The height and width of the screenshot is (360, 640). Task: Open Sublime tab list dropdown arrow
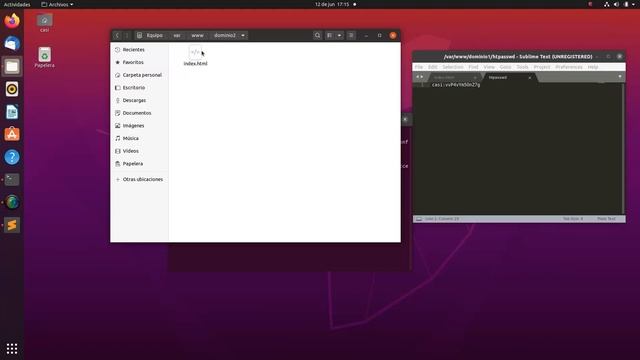620,77
